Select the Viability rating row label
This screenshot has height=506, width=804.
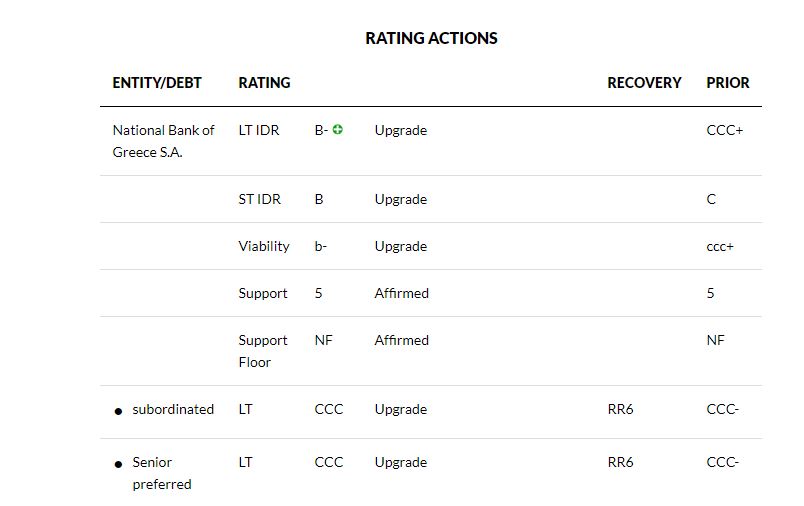click(264, 246)
